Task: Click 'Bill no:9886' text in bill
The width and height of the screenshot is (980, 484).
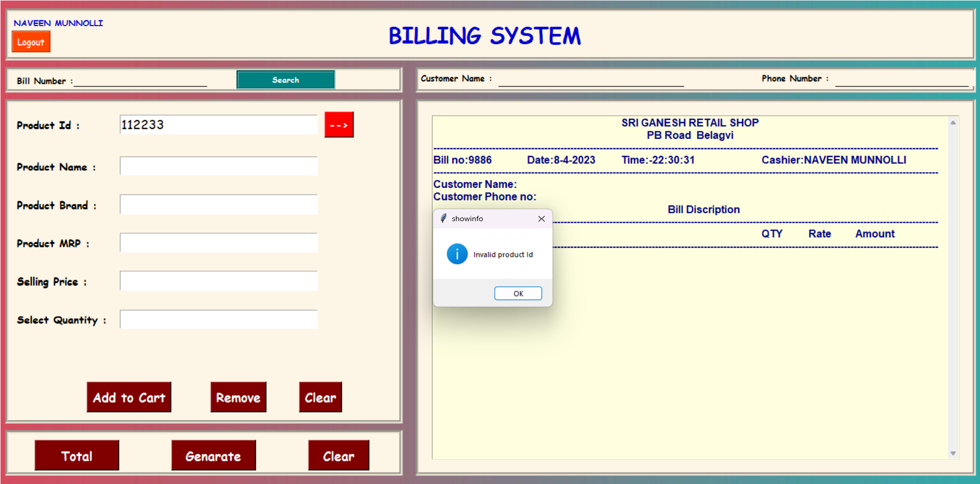Action: tap(462, 160)
